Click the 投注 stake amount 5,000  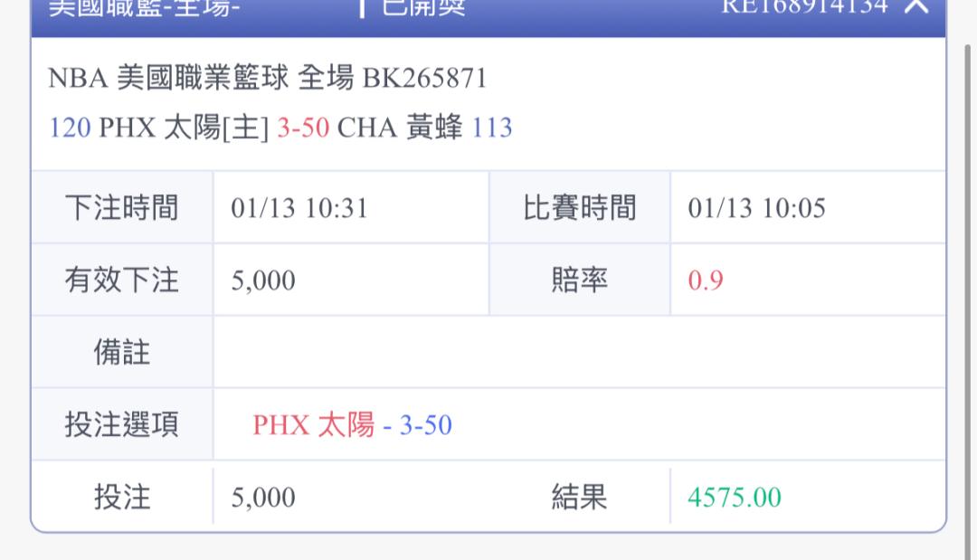point(263,498)
